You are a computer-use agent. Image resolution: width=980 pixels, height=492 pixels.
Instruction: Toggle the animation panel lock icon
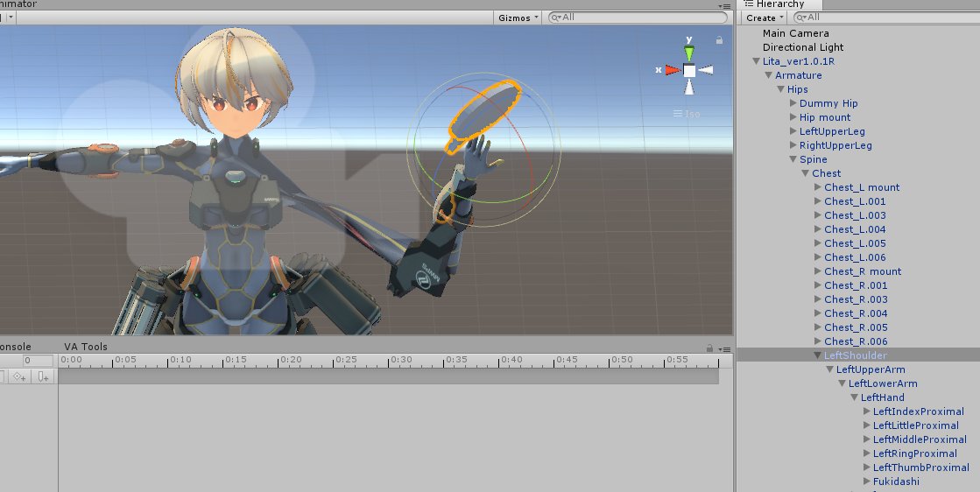[709, 348]
